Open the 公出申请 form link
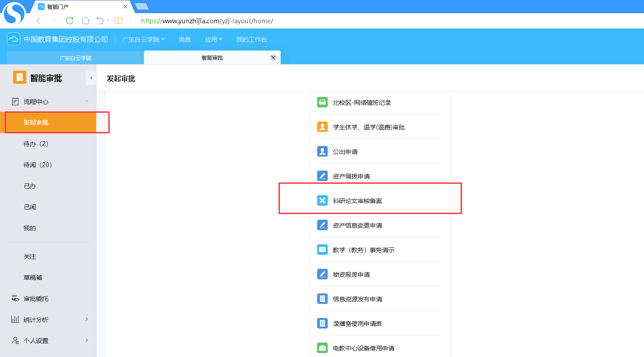 pyautogui.click(x=345, y=152)
